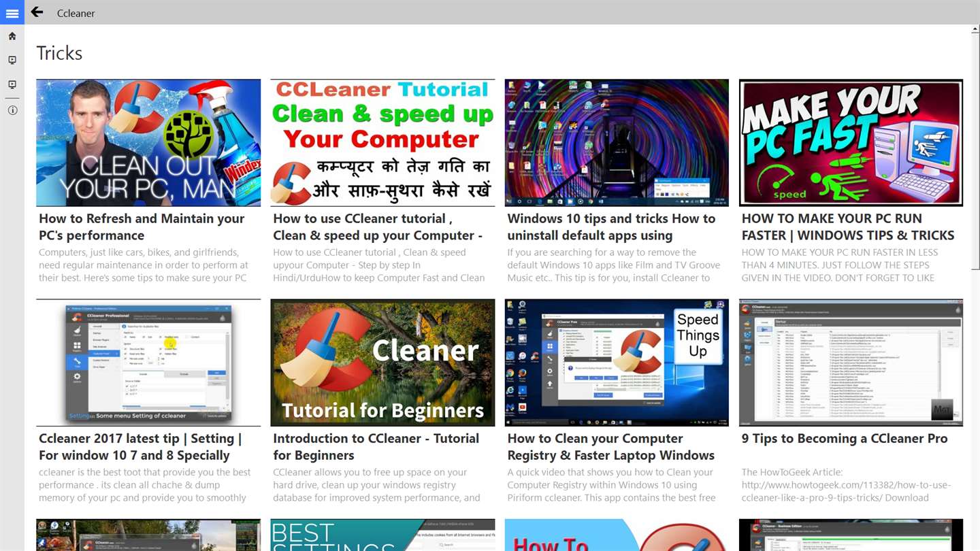Image resolution: width=980 pixels, height=551 pixels.
Task: Click the scrollbar up arrow
Action: (974, 29)
